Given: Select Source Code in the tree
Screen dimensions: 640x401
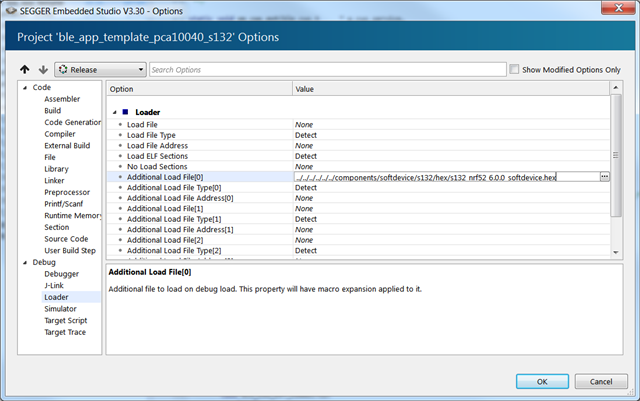Looking at the screenshot, I should 66,239.
